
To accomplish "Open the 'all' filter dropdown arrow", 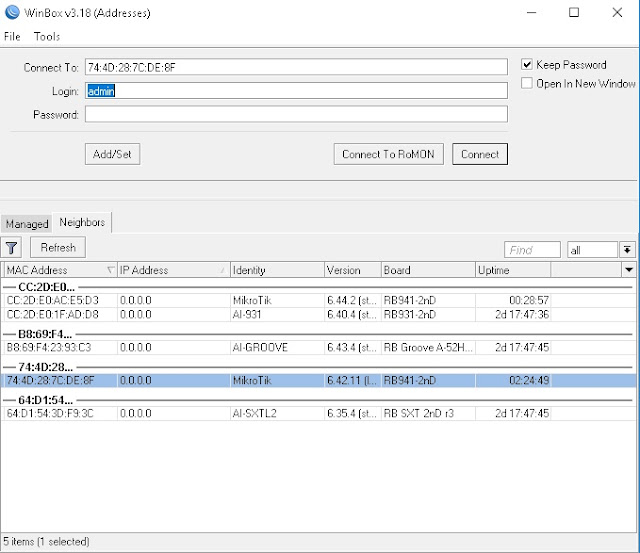I will (x=627, y=249).
